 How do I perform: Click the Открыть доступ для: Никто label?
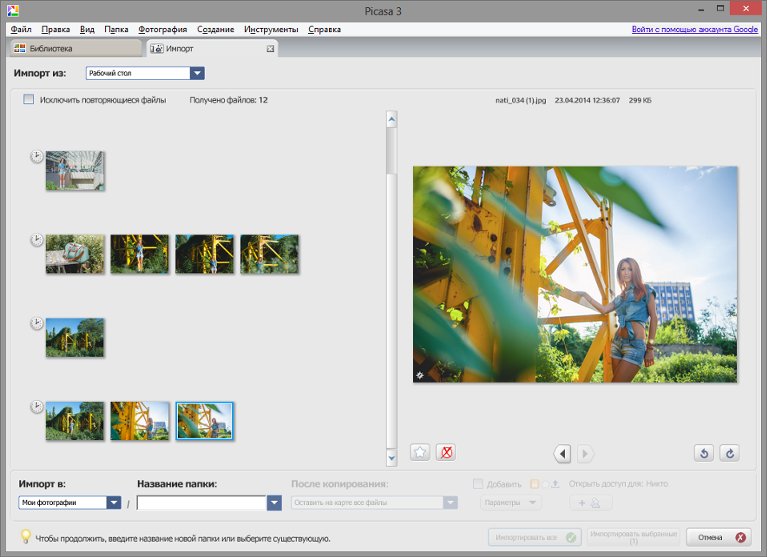click(618, 484)
